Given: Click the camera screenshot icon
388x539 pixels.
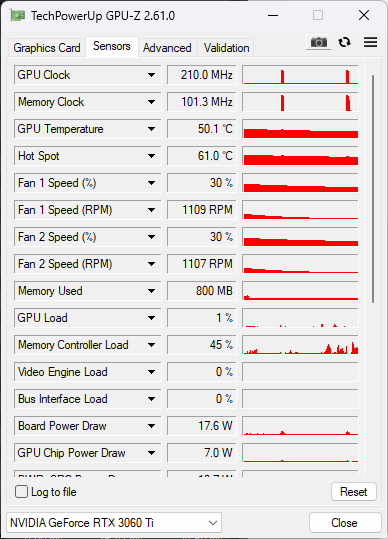Looking at the screenshot, I should 319,42.
